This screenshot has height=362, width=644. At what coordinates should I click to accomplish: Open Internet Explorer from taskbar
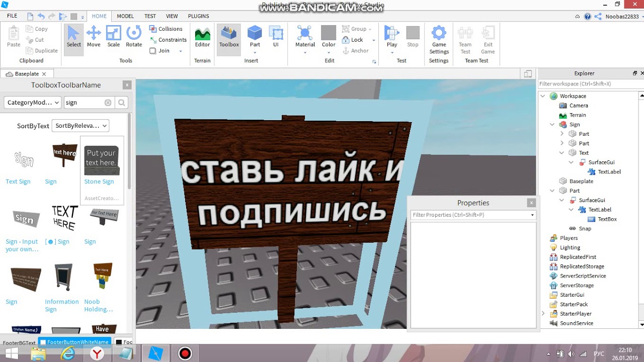pos(67,354)
